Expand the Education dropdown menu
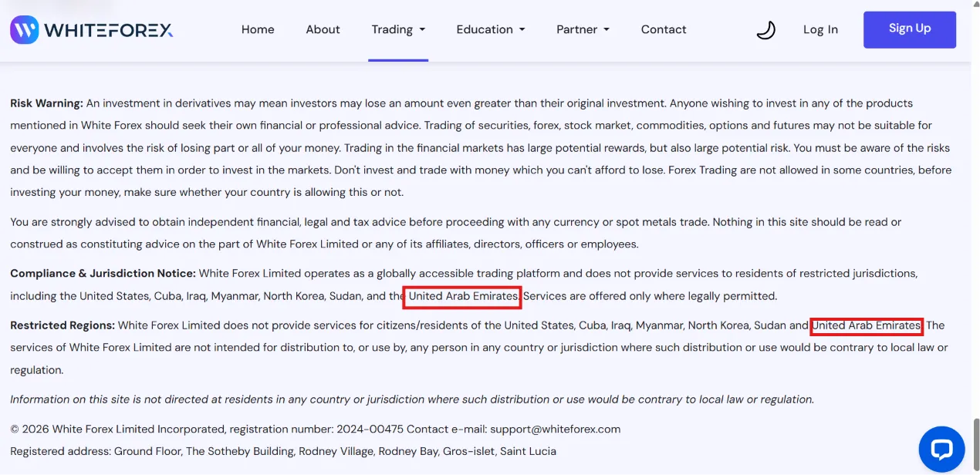 point(491,29)
